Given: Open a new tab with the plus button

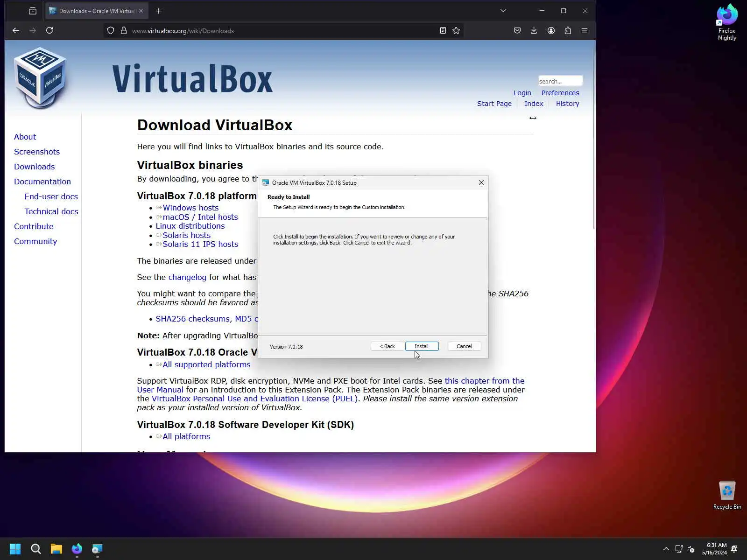Looking at the screenshot, I should click(159, 11).
